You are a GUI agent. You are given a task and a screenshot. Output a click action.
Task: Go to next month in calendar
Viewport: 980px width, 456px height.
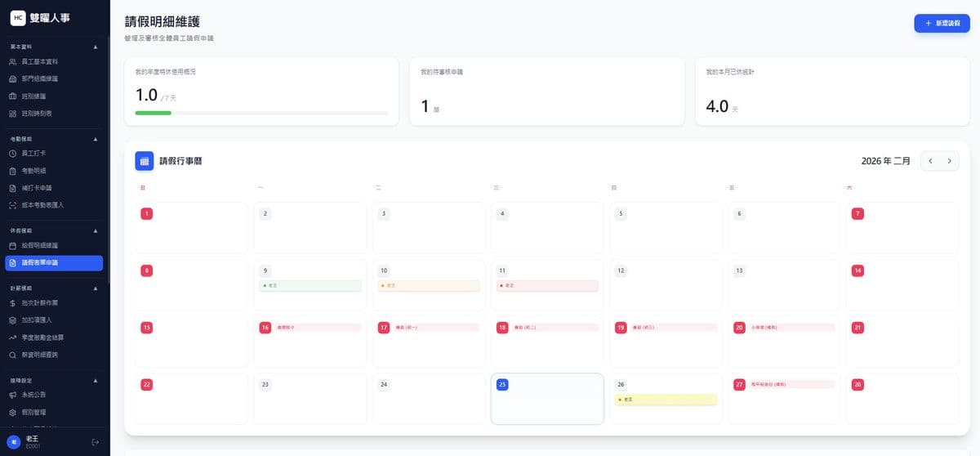coord(949,161)
